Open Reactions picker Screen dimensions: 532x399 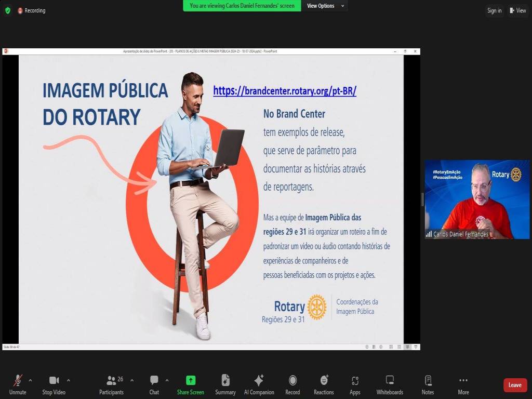324,384
